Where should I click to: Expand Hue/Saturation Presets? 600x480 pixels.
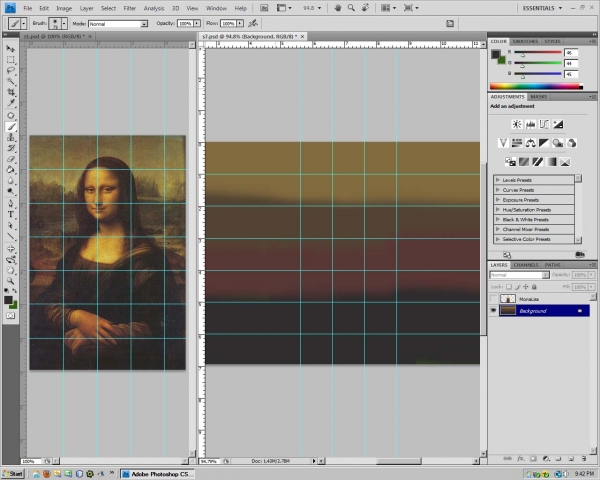[x=498, y=209]
